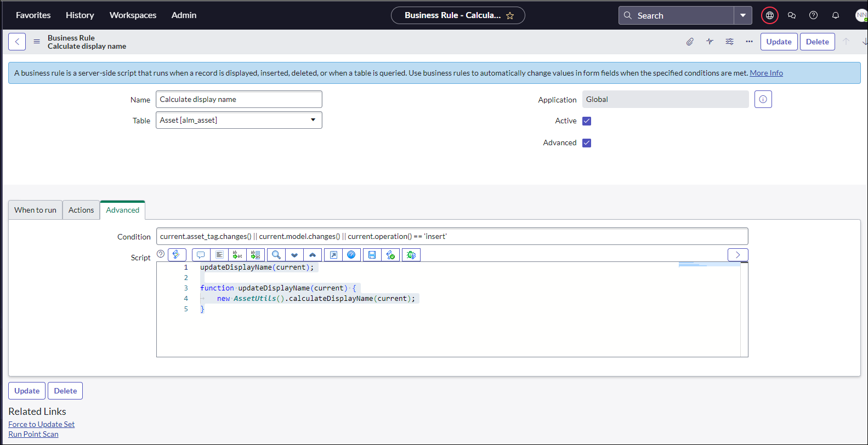Open the script debugger bug icon
Image resolution: width=868 pixels, height=445 pixels.
click(411, 255)
